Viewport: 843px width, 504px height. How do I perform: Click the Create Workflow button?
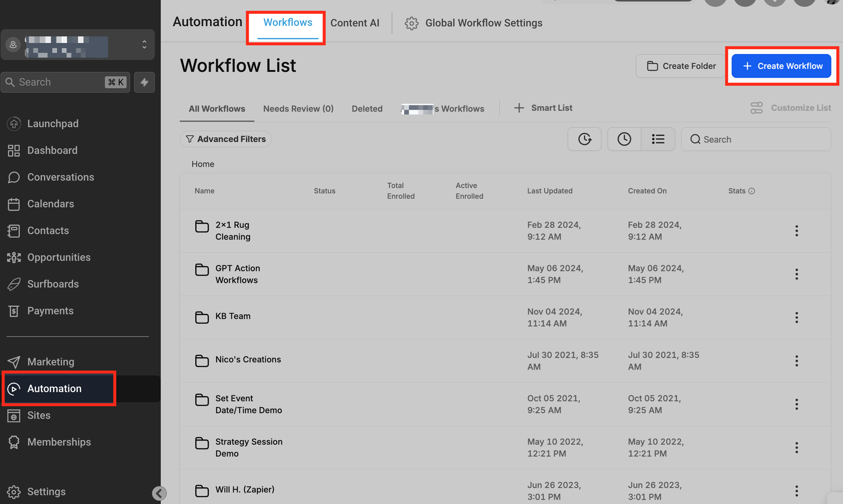pyautogui.click(x=781, y=66)
